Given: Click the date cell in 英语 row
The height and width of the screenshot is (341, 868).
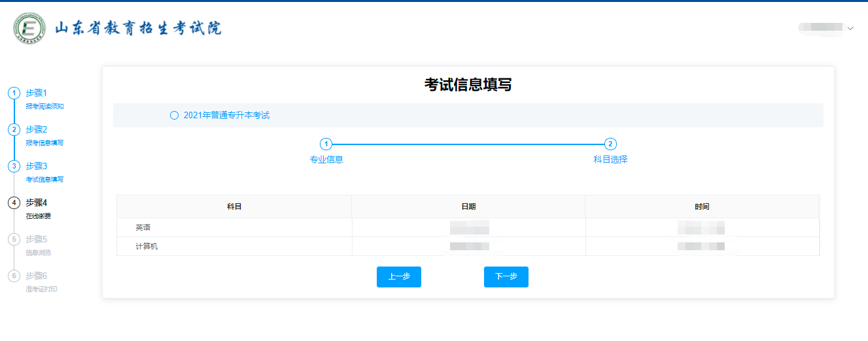Looking at the screenshot, I should pyautogui.click(x=469, y=227).
